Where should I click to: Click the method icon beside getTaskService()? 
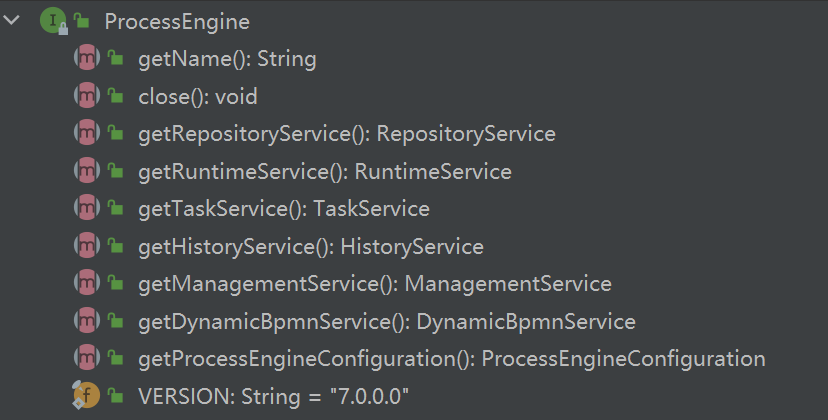point(87,208)
